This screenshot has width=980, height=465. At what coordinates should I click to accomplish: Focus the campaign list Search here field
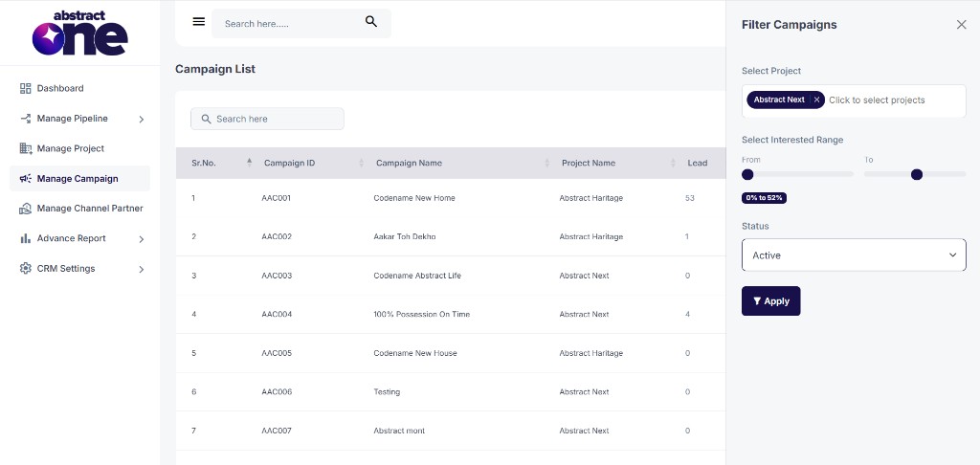tap(267, 119)
